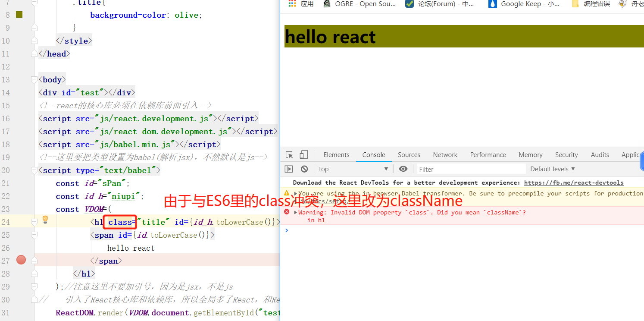Open the fb.me/react-devtools link
This screenshot has width=644, height=321.
click(574, 183)
